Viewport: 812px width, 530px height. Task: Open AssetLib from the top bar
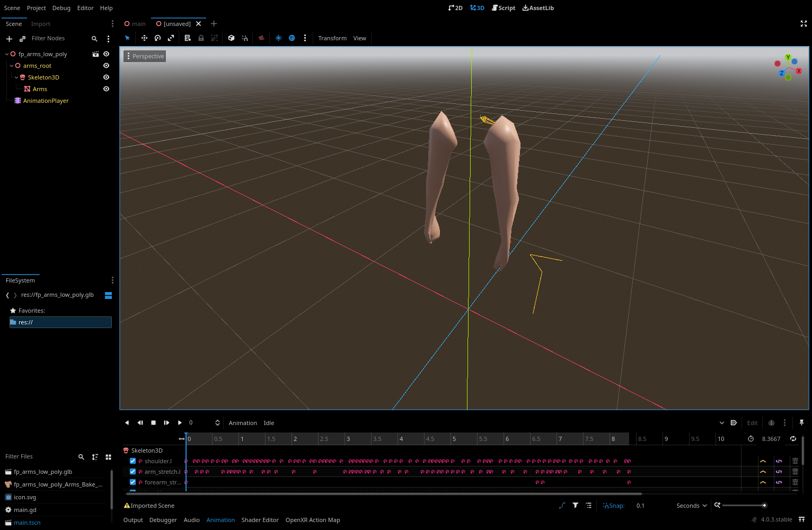[x=538, y=7]
